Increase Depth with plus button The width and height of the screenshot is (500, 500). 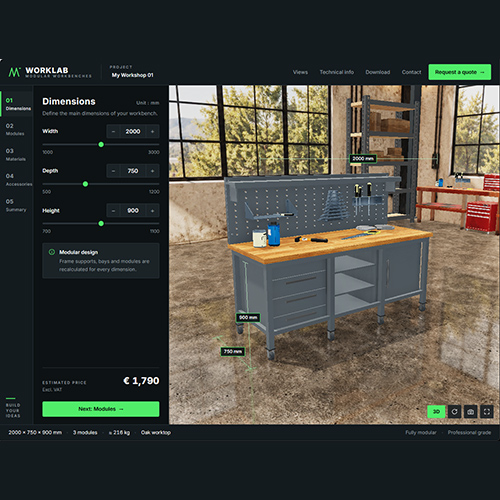tap(152, 171)
